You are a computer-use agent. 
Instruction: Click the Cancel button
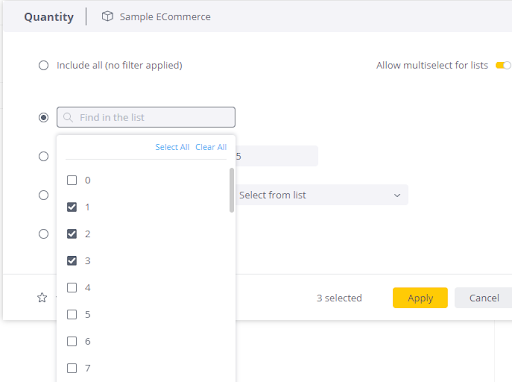pos(484,298)
